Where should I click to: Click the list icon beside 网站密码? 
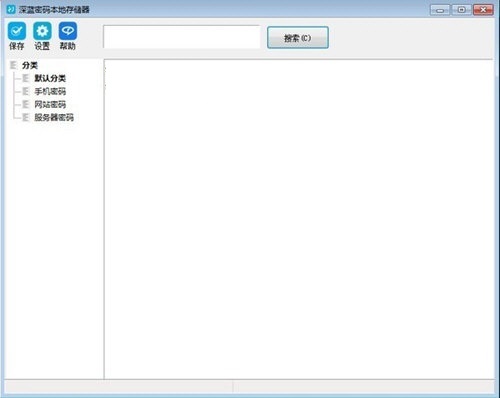[x=26, y=104]
